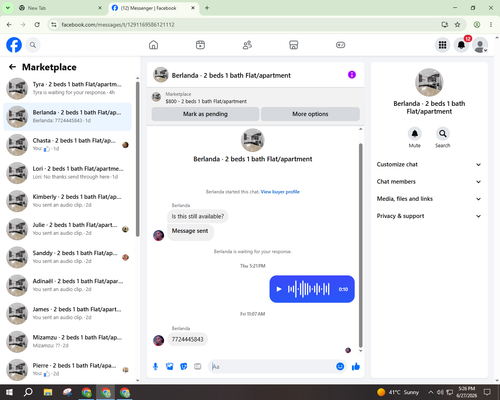This screenshot has height=400, width=500.
Task: Show hidden system tray icons chevron
Action: 430,392
